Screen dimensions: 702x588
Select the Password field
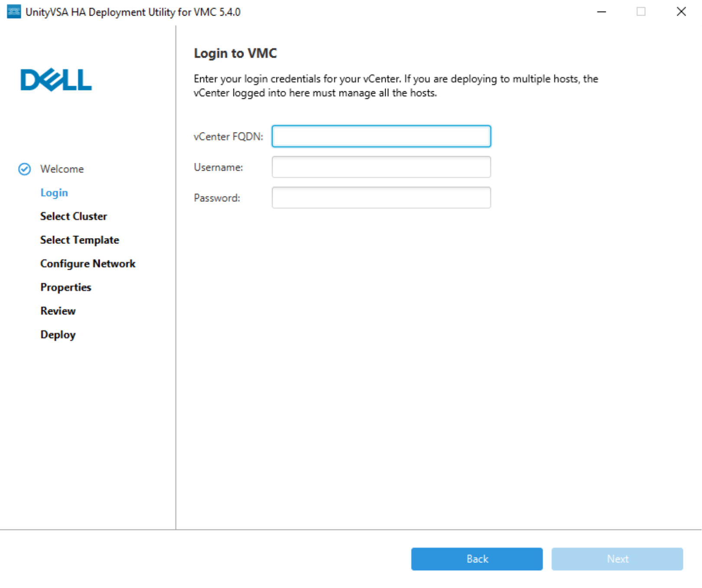coord(381,198)
